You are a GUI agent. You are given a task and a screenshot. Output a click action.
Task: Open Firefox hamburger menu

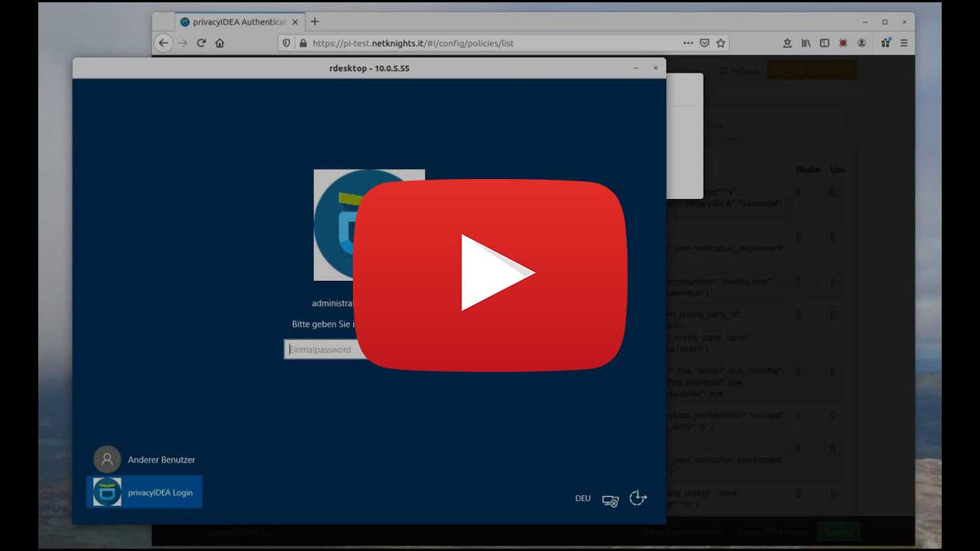tap(904, 43)
